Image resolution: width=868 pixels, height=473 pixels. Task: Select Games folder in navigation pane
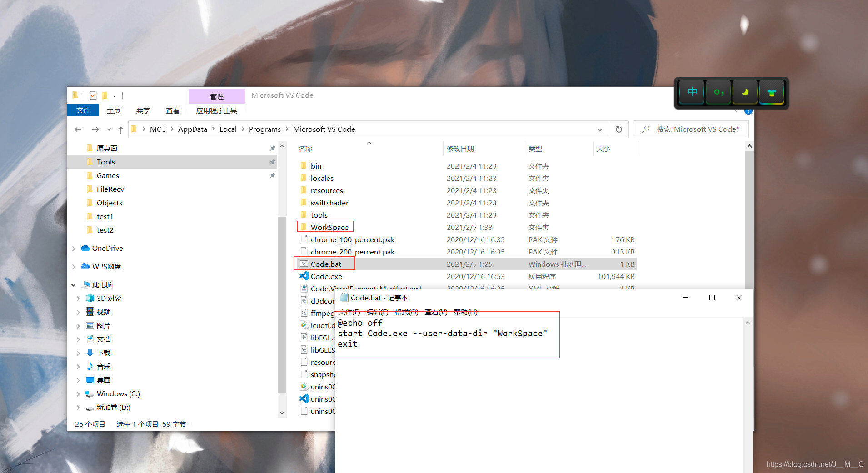108,175
